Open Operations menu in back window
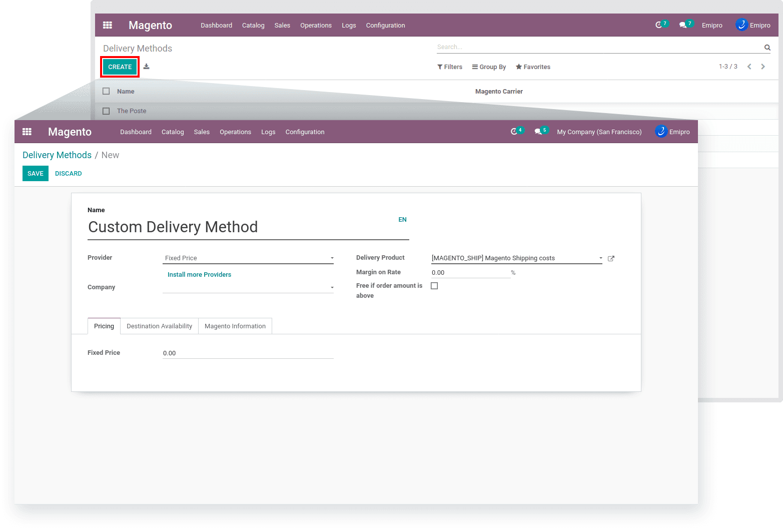 [x=316, y=26]
